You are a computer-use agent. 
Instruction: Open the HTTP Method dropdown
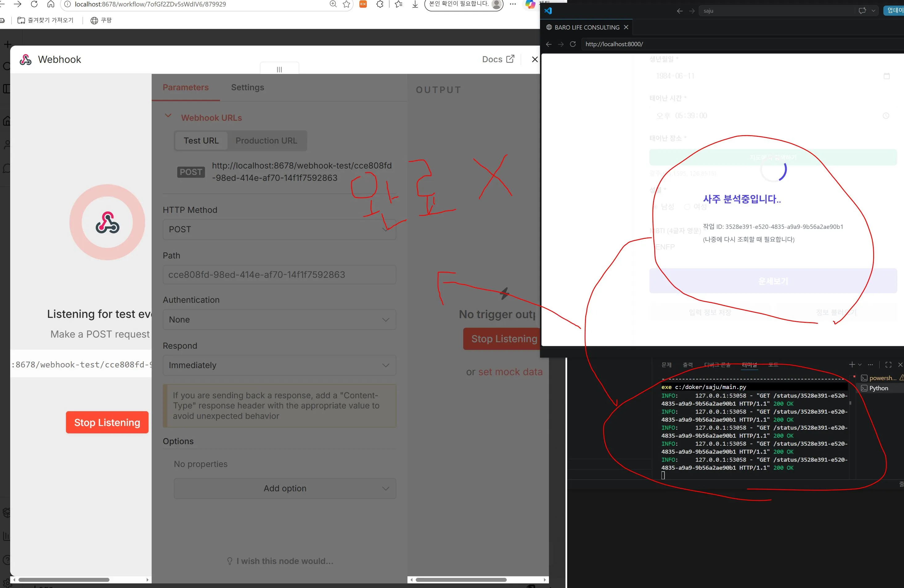click(x=279, y=229)
